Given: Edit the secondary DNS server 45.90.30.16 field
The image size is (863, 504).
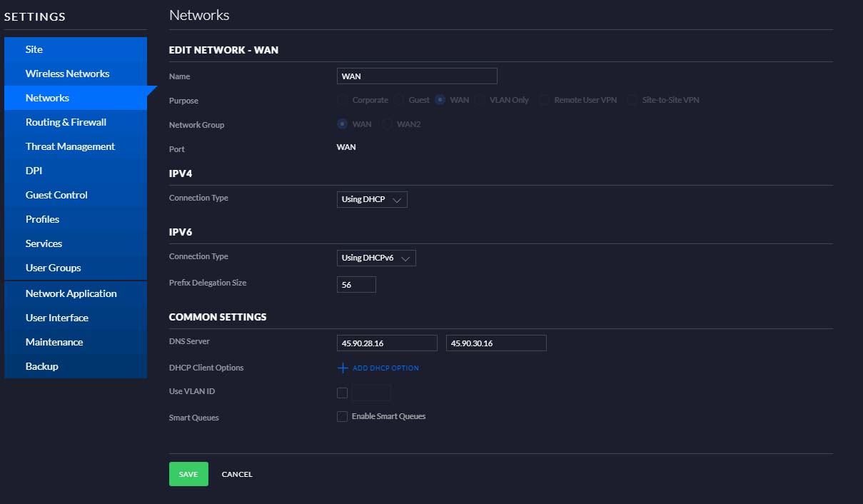Looking at the screenshot, I should [x=496, y=343].
